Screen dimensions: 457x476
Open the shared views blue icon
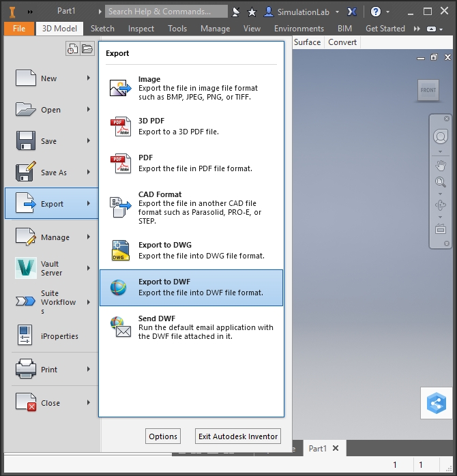[437, 403]
